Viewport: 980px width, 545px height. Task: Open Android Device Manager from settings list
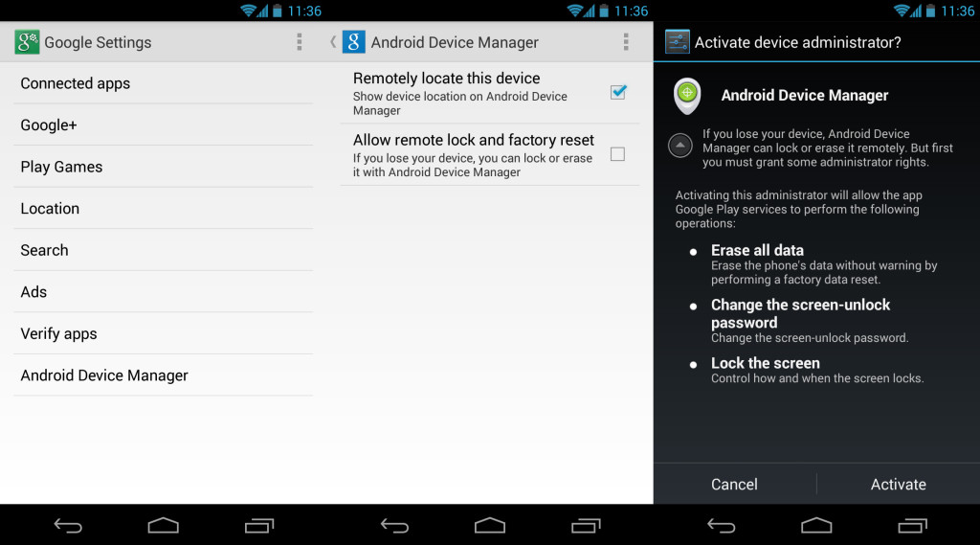[163, 375]
